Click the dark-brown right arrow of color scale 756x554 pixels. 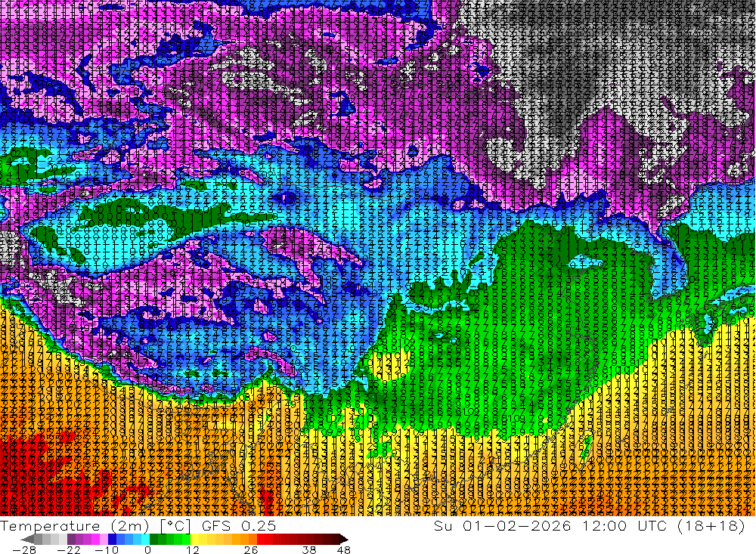click(x=344, y=539)
